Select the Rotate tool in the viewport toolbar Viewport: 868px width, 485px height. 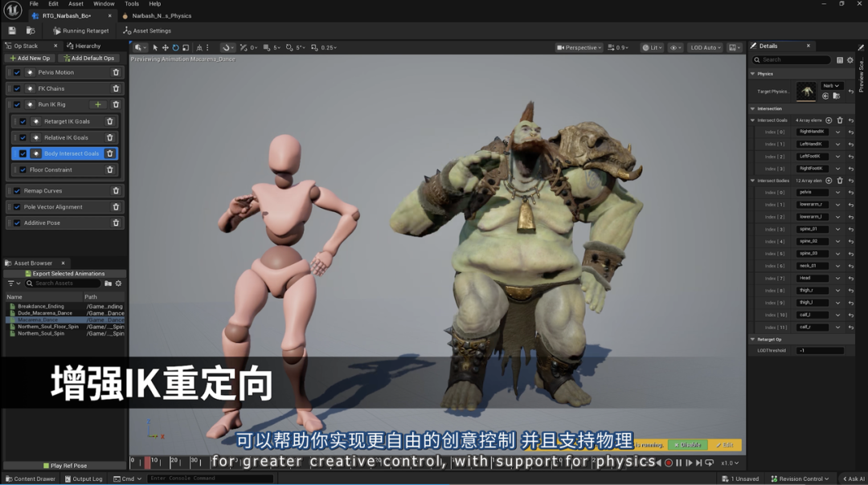click(x=176, y=47)
